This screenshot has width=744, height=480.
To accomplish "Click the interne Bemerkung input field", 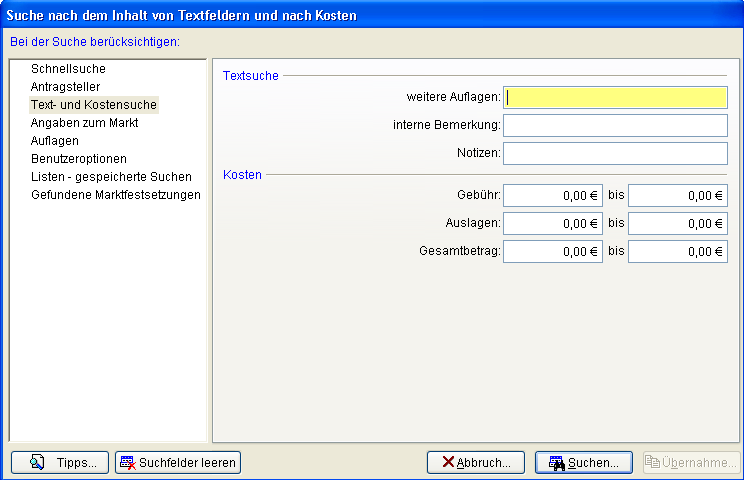I will (x=615, y=125).
